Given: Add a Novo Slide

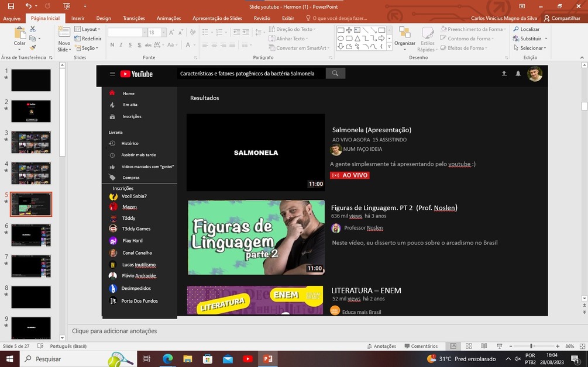Looking at the screenshot, I should (64, 39).
